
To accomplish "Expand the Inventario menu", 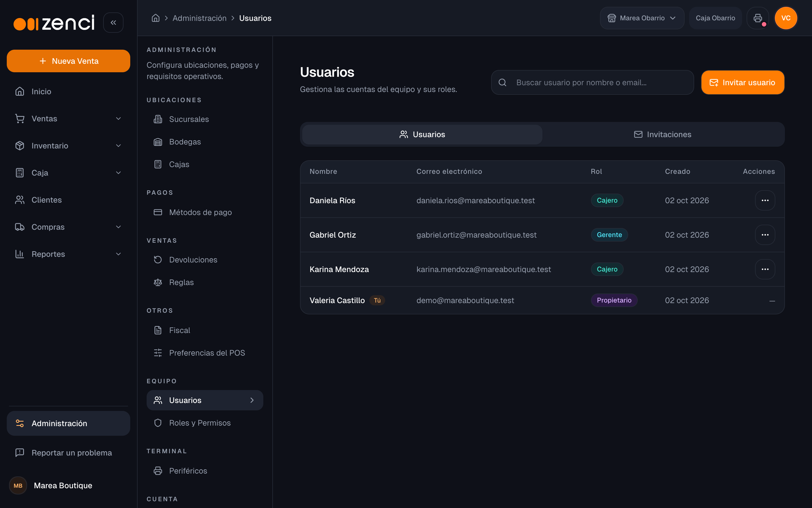I will [x=69, y=145].
